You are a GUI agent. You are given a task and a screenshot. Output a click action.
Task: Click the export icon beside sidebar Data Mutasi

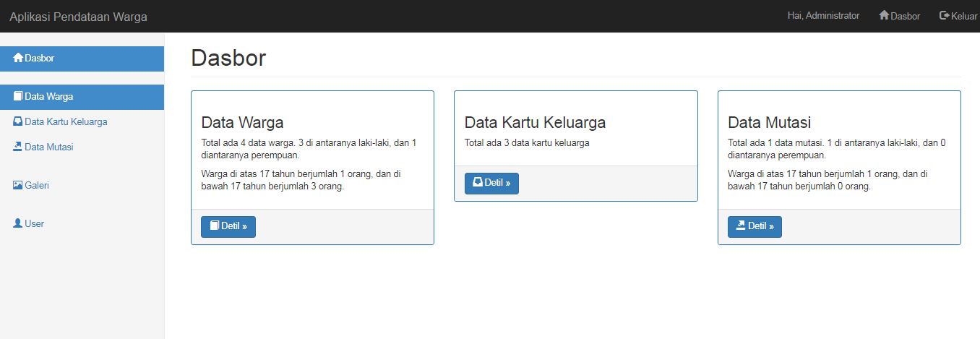click(18, 147)
